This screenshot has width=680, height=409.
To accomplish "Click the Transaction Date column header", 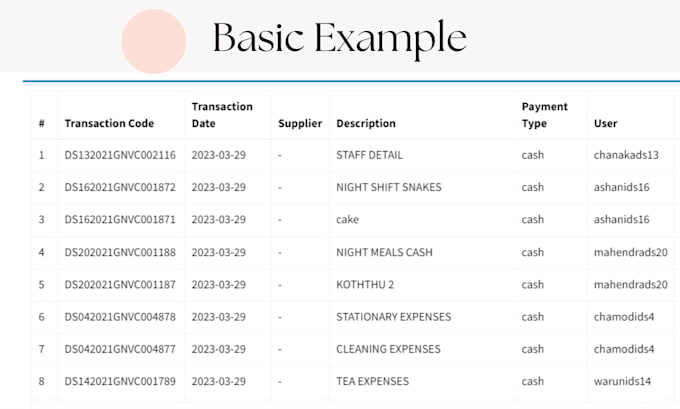I will [222, 115].
